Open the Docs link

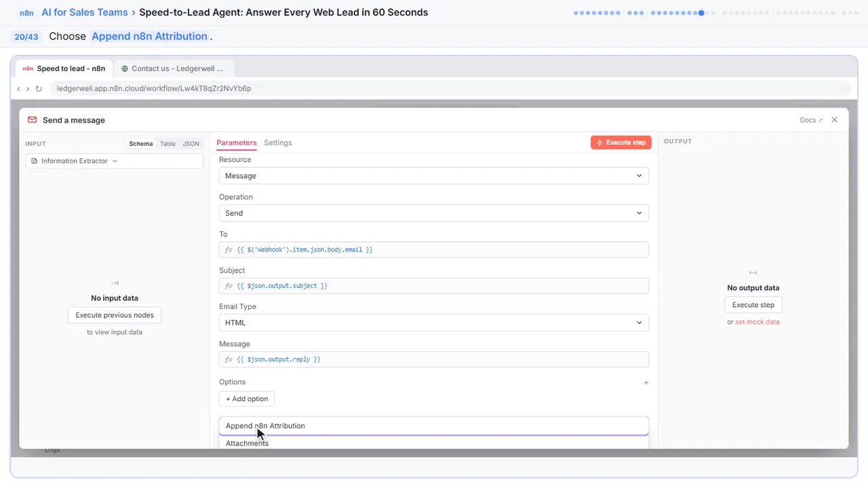(x=811, y=120)
